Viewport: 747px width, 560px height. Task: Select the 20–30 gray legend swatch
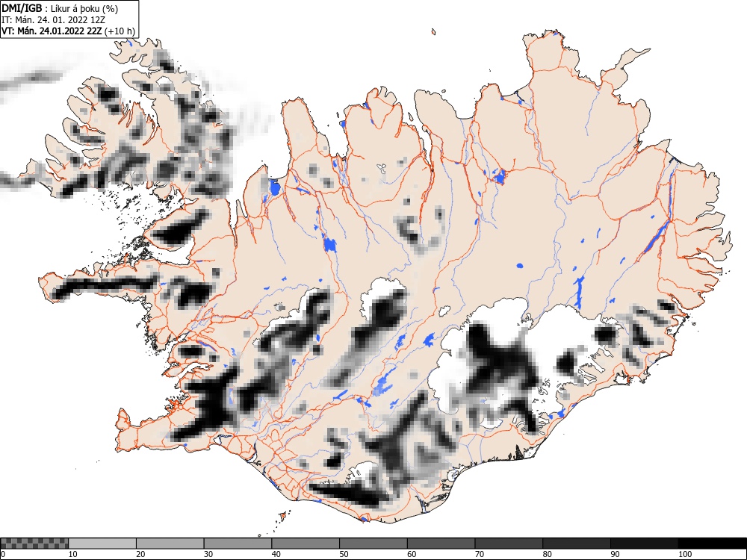170,544
